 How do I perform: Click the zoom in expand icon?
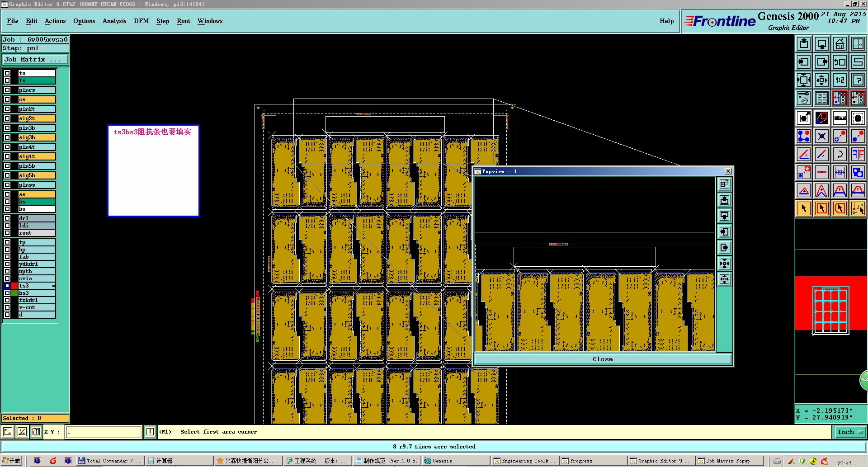coord(804,80)
